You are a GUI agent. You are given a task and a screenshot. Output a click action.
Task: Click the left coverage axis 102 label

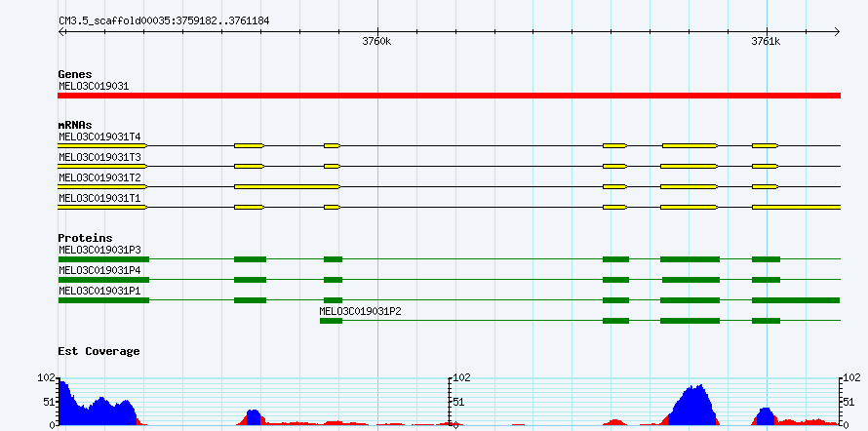pos(47,378)
